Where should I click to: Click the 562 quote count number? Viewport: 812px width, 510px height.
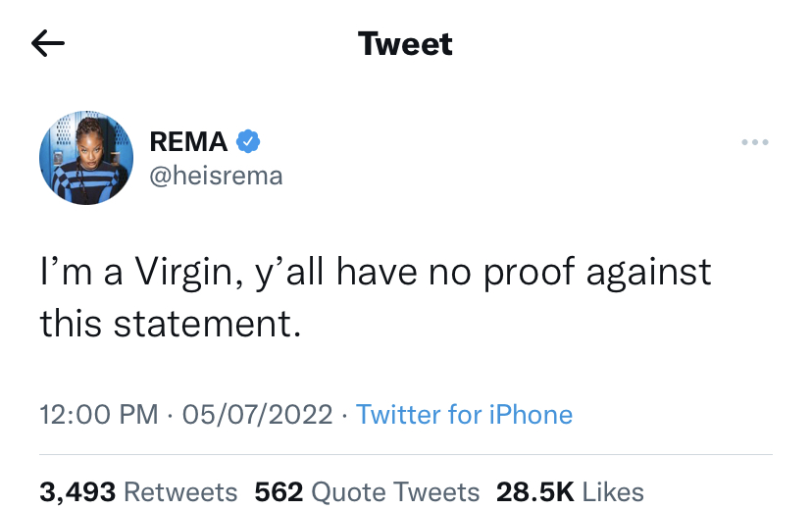[x=277, y=491]
